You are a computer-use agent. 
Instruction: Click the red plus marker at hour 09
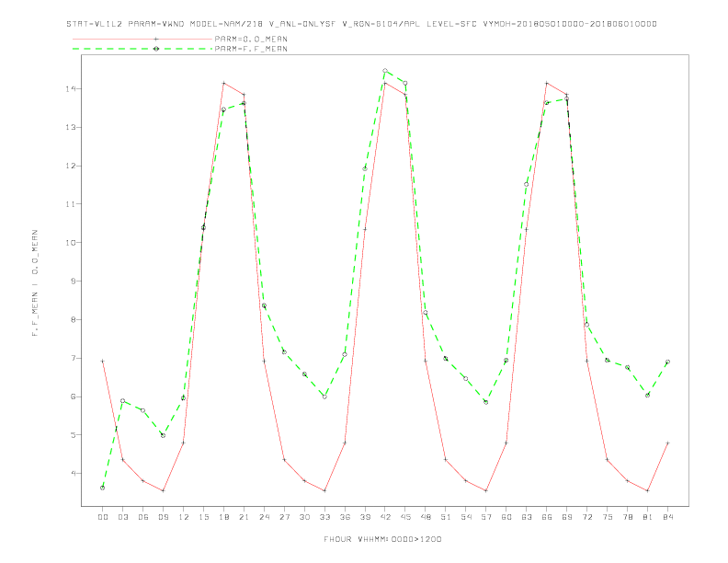click(x=163, y=490)
